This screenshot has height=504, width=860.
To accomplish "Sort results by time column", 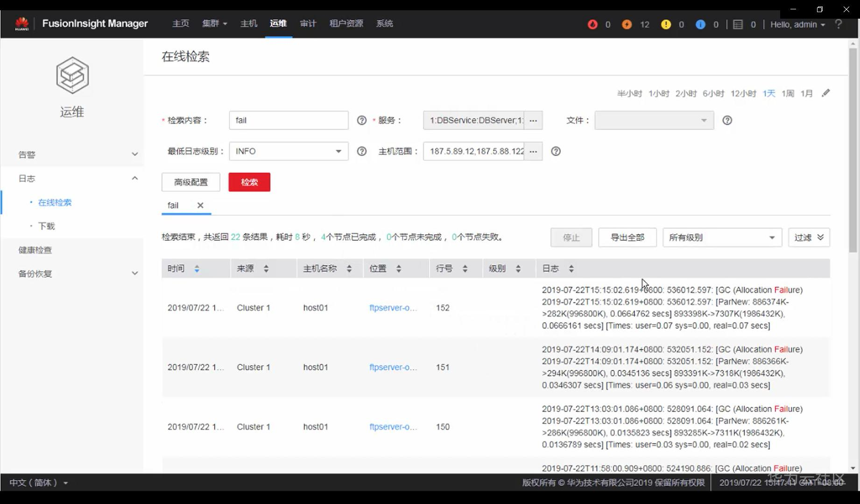I will click(x=197, y=269).
